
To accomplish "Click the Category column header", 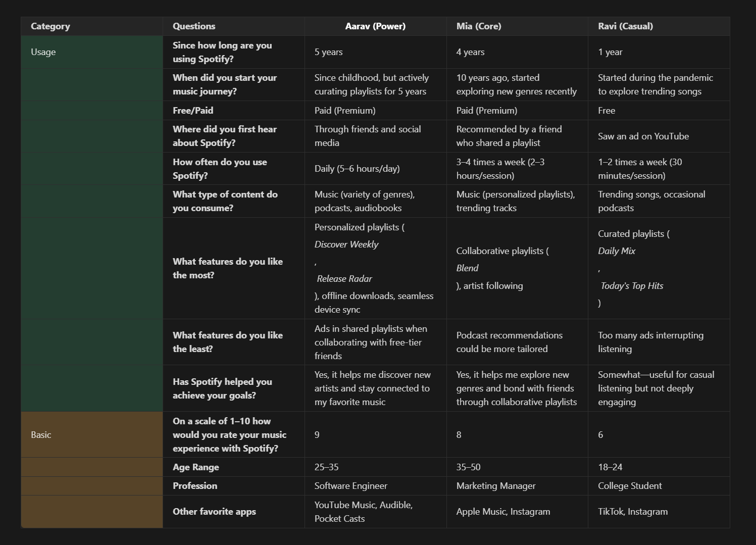I will point(92,26).
